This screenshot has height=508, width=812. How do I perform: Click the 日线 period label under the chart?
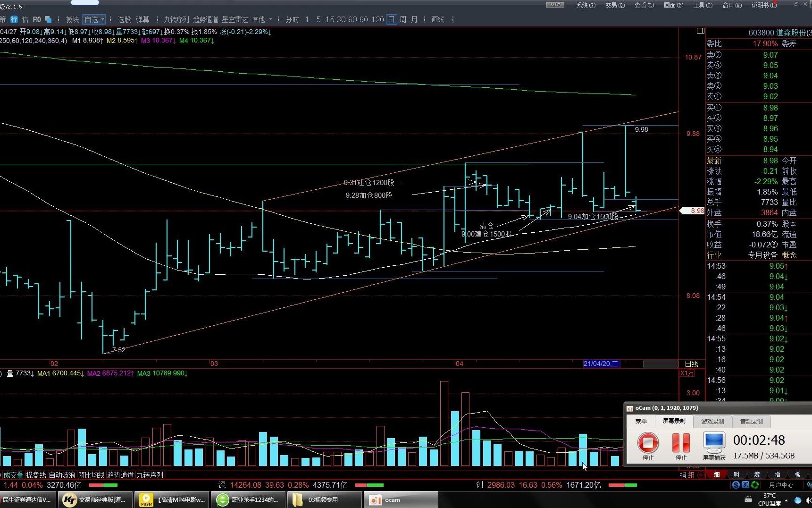tap(691, 364)
